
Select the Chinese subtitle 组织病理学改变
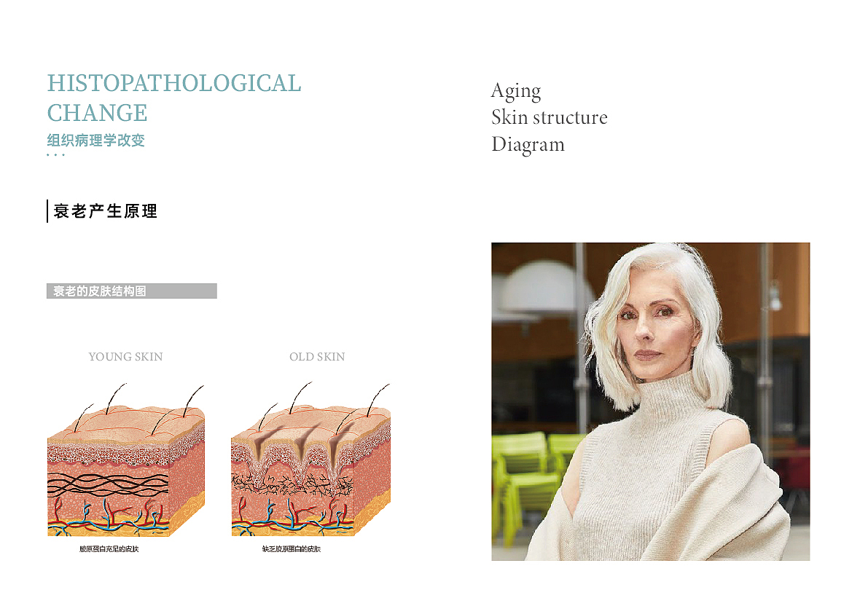(x=95, y=141)
